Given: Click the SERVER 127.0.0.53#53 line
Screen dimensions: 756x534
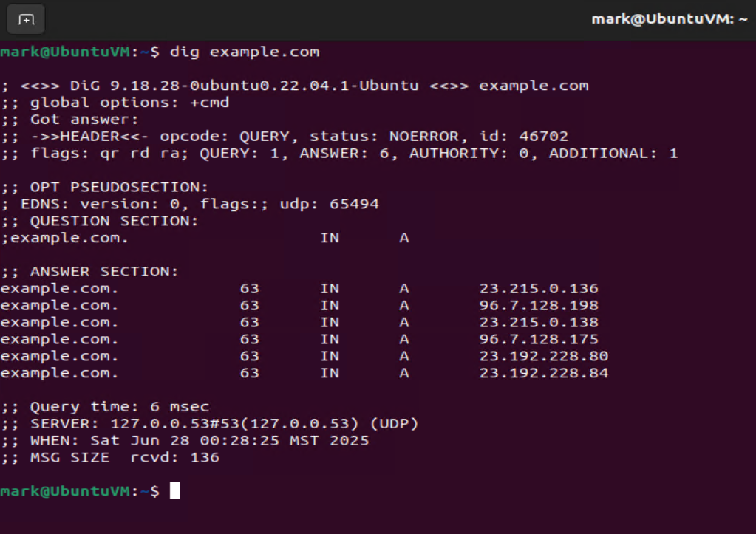Looking at the screenshot, I should pyautogui.click(x=210, y=424).
